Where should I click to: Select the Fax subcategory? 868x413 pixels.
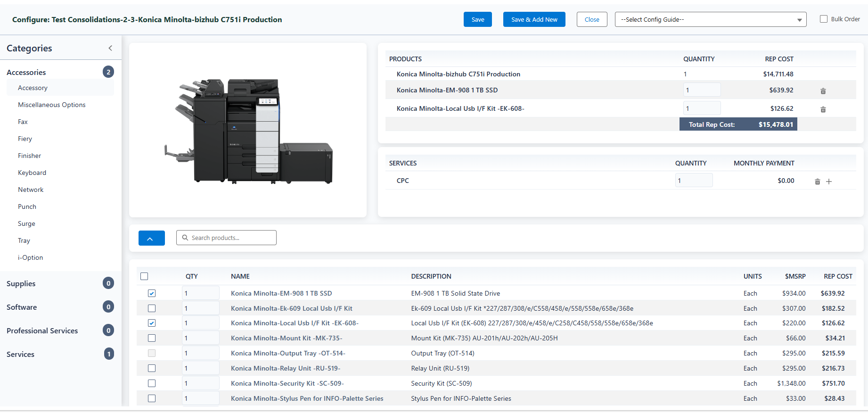[23, 122]
